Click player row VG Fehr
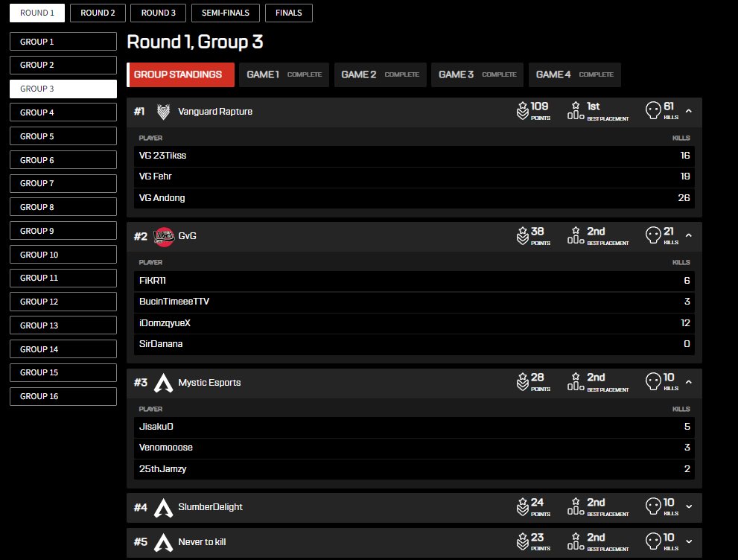 414,177
